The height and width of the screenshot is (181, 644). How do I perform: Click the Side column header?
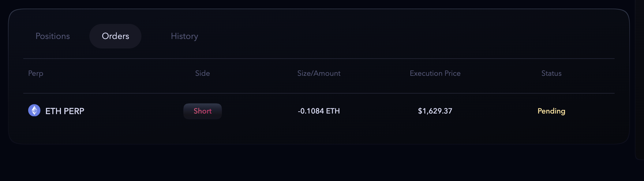202,73
